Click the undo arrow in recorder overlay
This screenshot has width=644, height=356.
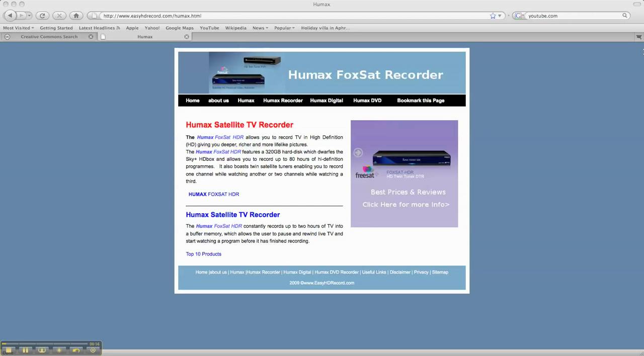pyautogui.click(x=76, y=350)
